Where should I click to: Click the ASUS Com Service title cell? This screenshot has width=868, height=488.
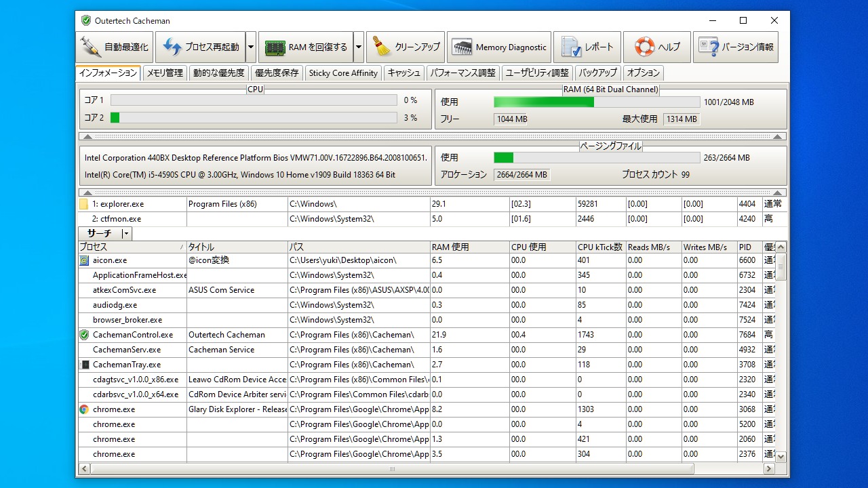(237, 290)
